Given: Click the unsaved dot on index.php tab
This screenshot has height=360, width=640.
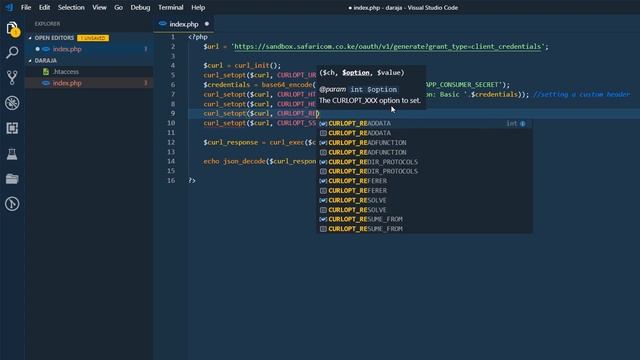Looking at the screenshot, I should coord(207,24).
